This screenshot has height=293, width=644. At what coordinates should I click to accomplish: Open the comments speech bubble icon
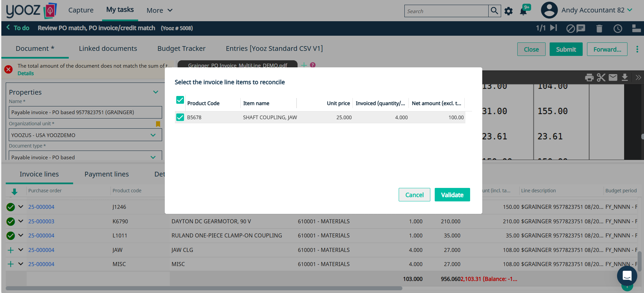[x=581, y=29]
